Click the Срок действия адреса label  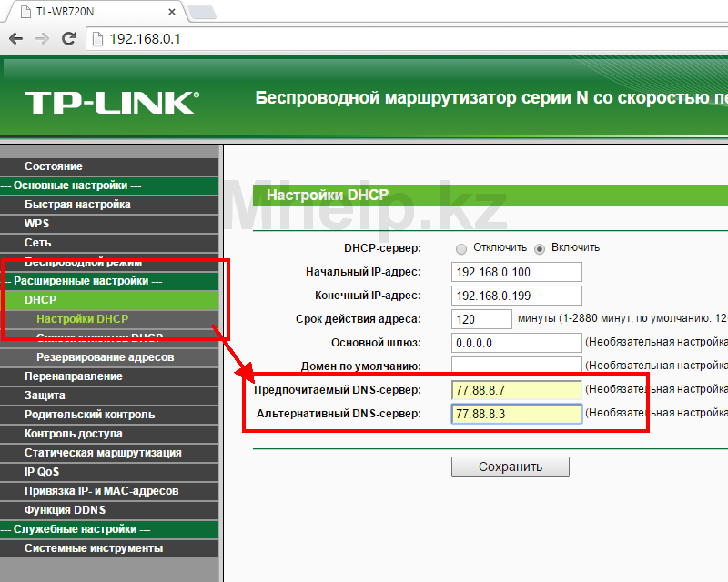click(x=359, y=319)
